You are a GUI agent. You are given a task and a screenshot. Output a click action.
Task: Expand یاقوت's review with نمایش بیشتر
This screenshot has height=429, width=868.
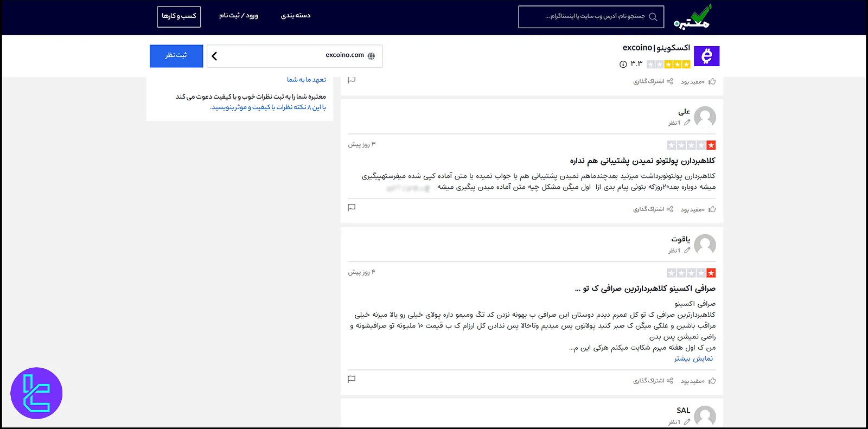693,358
